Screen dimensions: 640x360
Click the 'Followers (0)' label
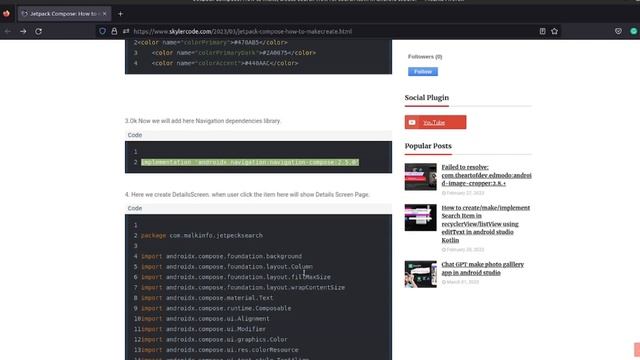click(x=425, y=56)
